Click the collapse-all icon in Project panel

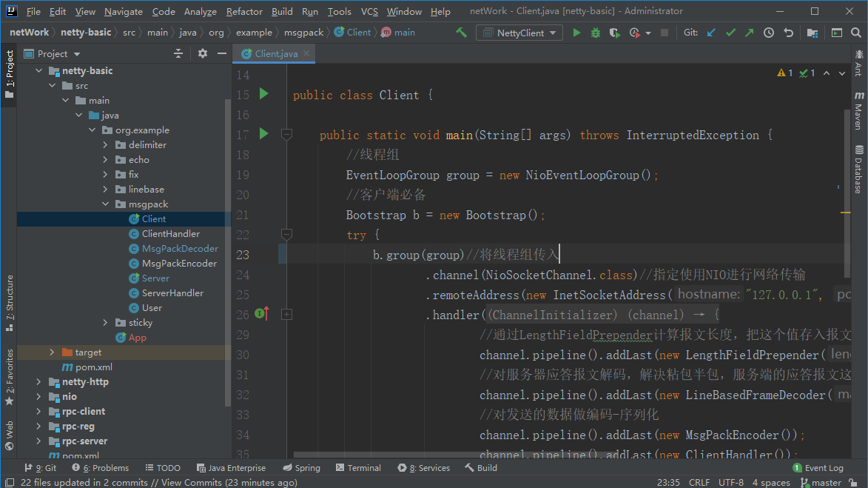coord(178,53)
